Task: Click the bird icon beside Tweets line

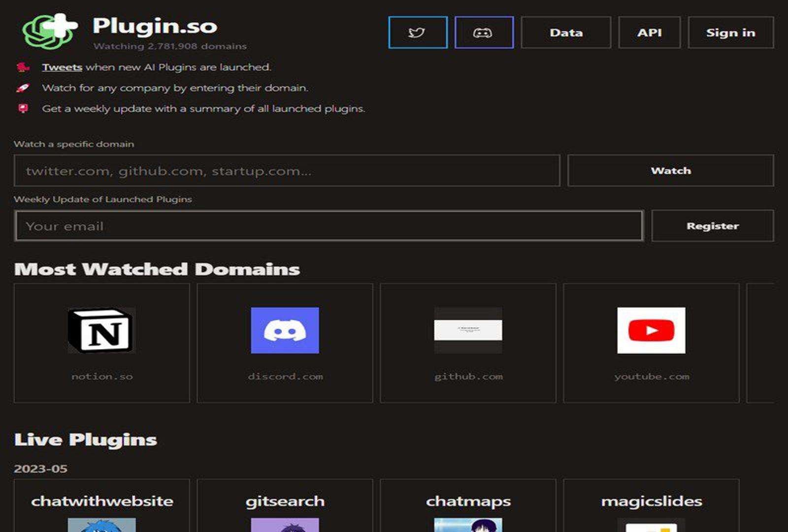Action: [22, 66]
